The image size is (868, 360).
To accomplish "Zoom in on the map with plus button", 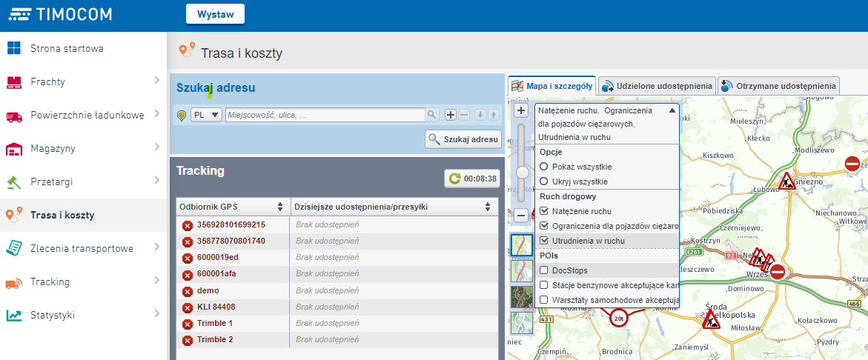I will [x=521, y=110].
